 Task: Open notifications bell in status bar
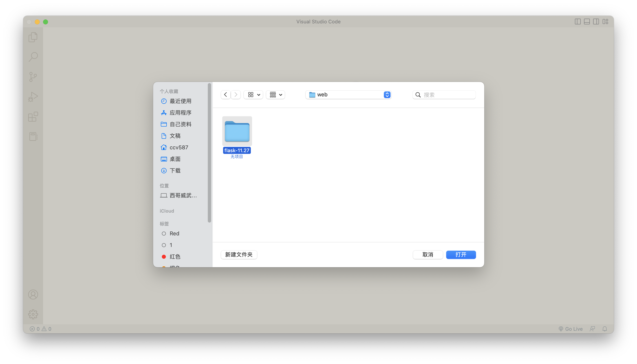605,329
